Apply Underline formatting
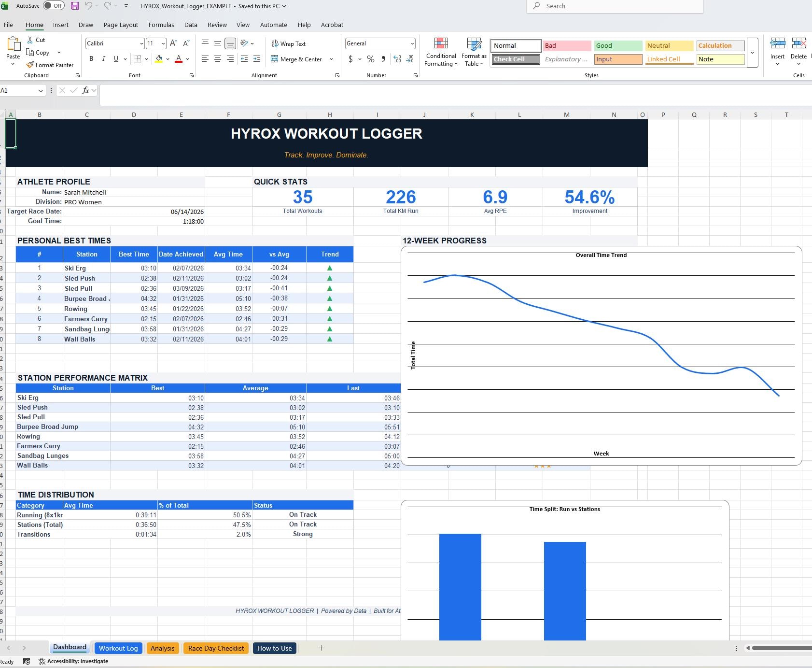This screenshot has width=812, height=668. (x=116, y=59)
